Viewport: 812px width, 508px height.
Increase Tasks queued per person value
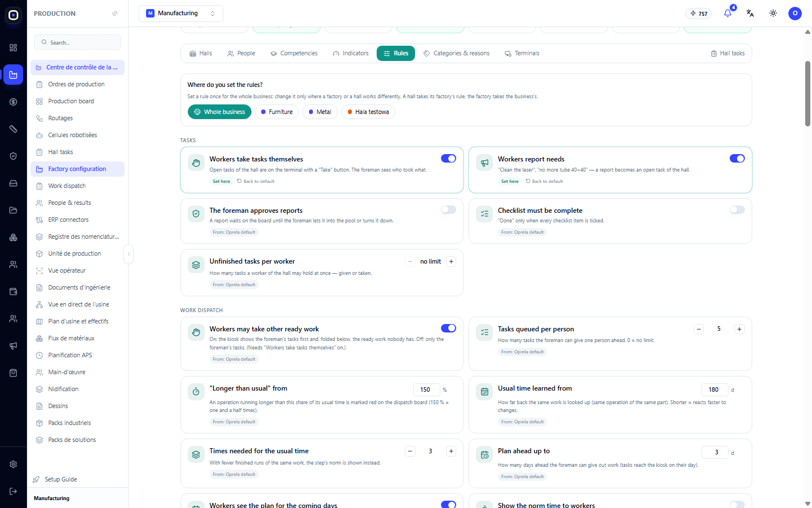point(739,329)
